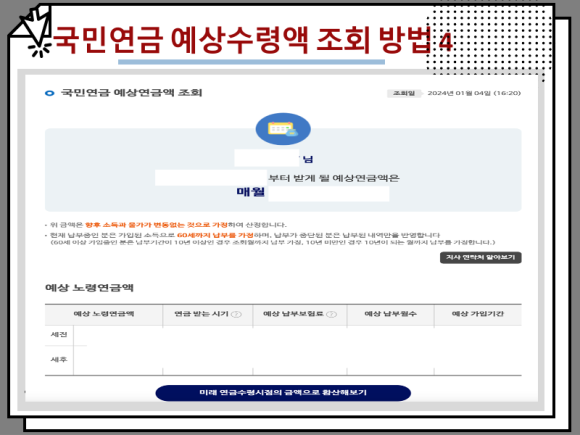Click the bold '매월' text
The image size is (580, 435).
[250, 192]
